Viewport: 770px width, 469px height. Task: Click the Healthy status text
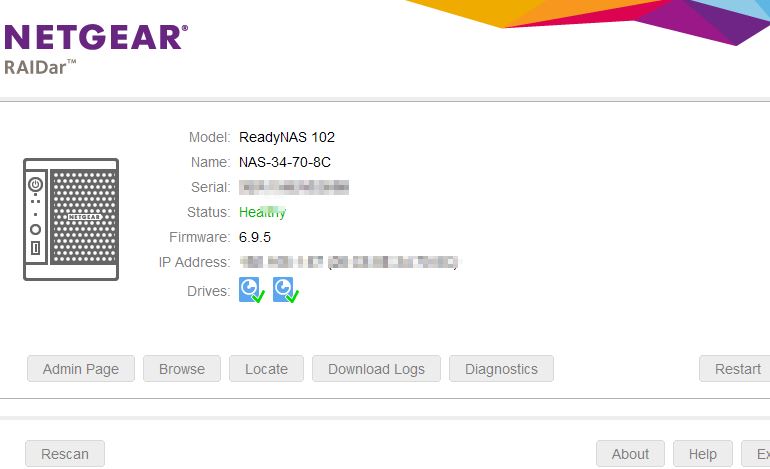(262, 212)
